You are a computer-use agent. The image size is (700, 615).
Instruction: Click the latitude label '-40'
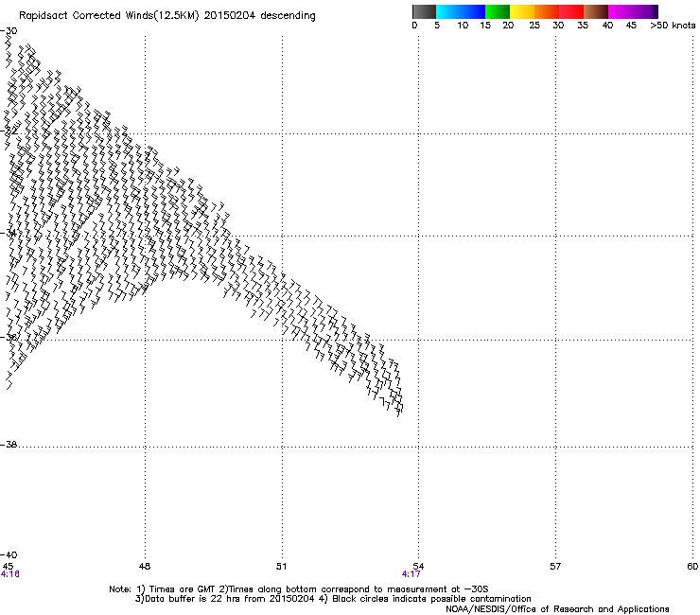9,554
